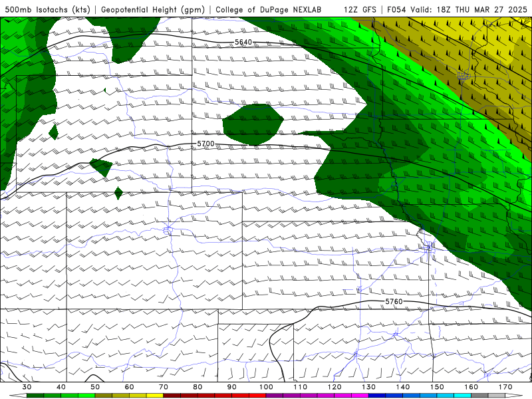Click the 'Valid: 18Z THU MAR 27 2025' text
The height and width of the screenshot is (399, 532).
click(x=469, y=9)
